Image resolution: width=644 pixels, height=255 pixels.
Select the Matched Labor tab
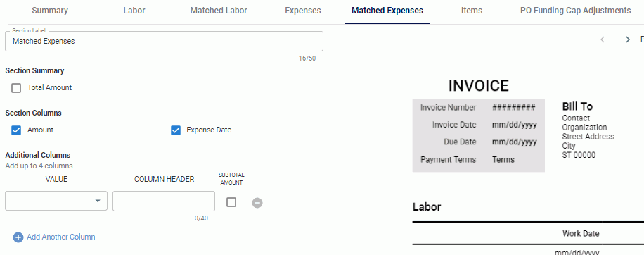click(x=219, y=11)
